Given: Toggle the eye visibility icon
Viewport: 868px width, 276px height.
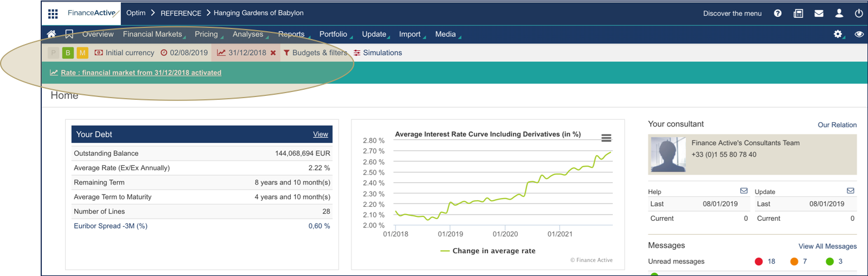Looking at the screenshot, I should [x=859, y=34].
